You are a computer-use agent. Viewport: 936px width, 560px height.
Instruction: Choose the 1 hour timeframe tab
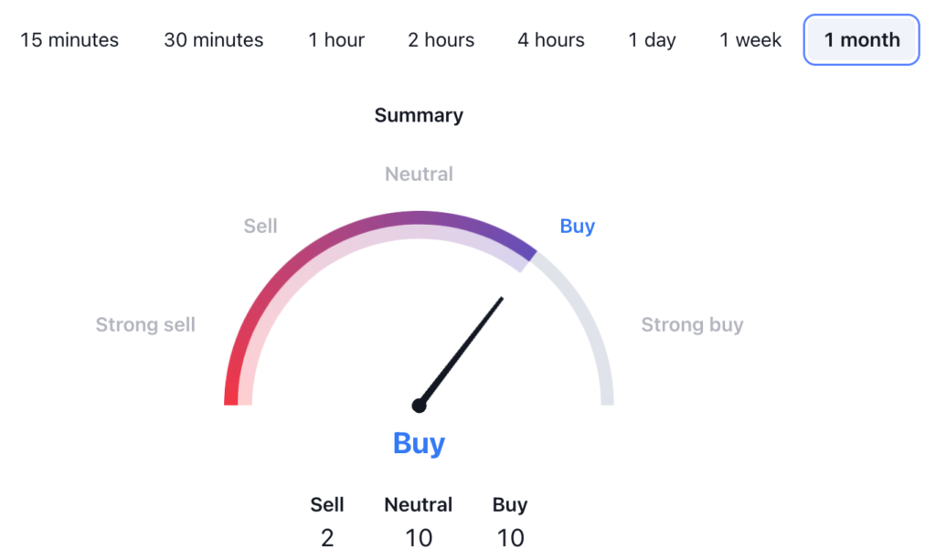point(336,40)
